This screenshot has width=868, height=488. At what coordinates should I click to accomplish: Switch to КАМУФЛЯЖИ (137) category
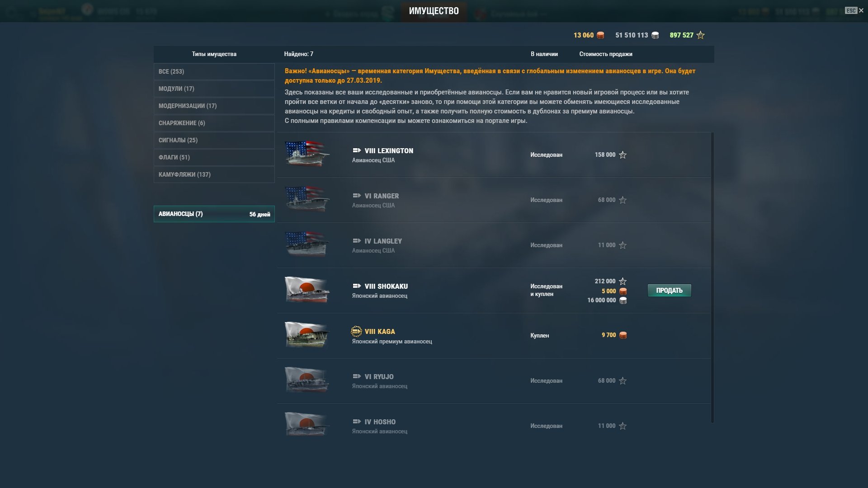pos(214,174)
